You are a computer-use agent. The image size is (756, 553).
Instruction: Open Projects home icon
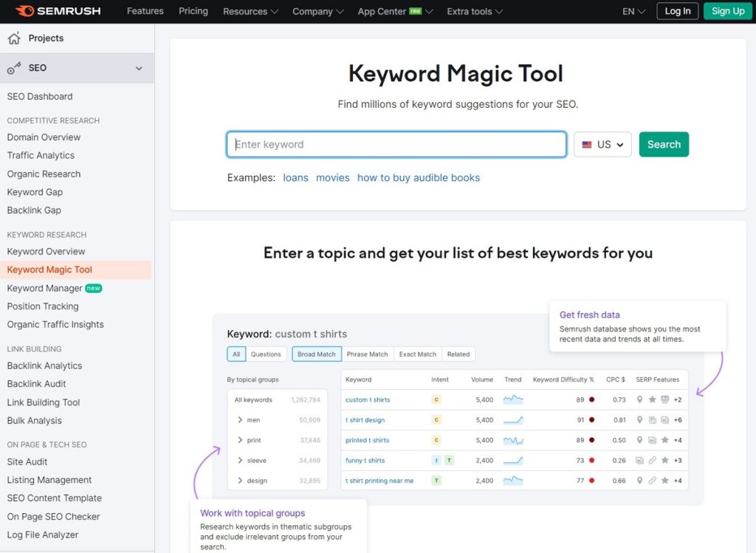point(15,38)
